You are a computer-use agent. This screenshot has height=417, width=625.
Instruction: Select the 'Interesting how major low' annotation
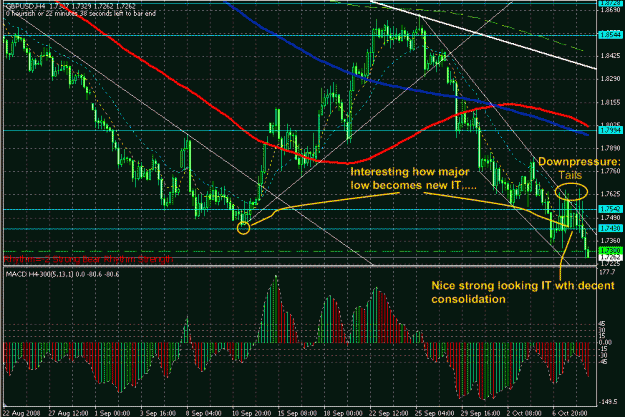(x=413, y=179)
